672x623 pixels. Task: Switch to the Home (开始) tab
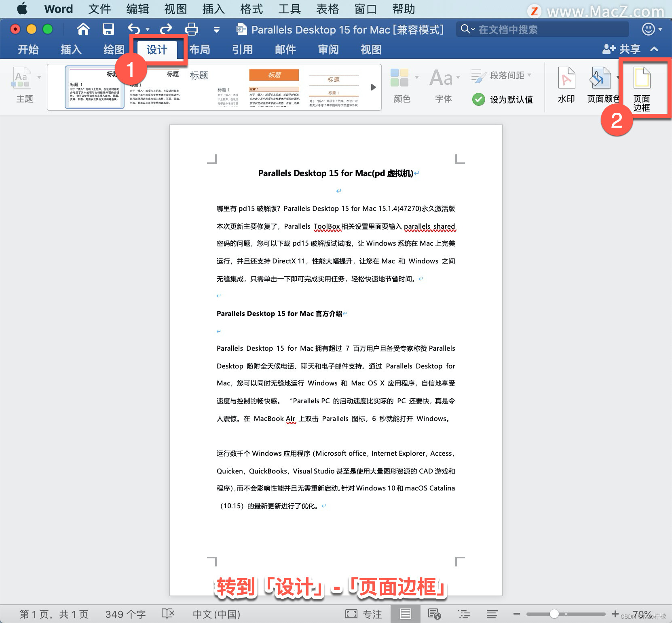[28, 49]
